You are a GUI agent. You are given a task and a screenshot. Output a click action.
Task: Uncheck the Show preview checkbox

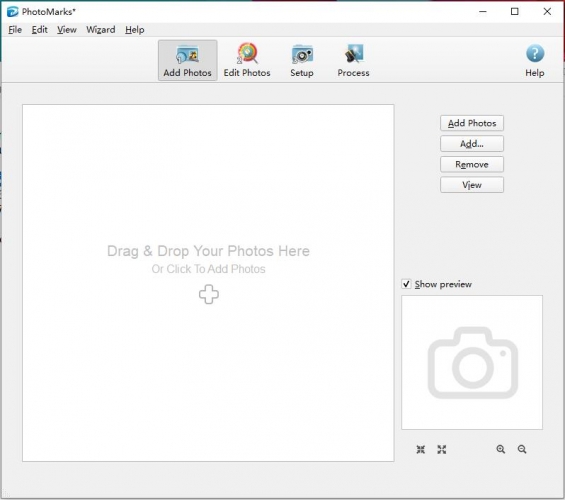(406, 284)
